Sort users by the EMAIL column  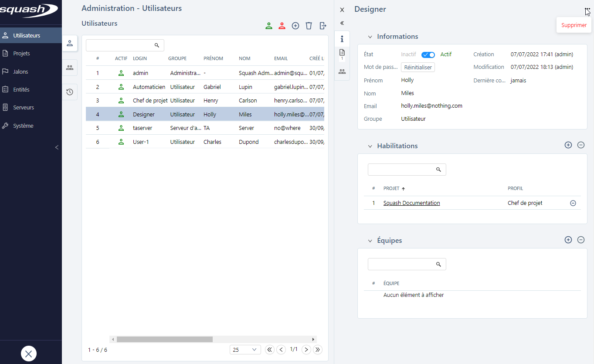click(x=281, y=58)
